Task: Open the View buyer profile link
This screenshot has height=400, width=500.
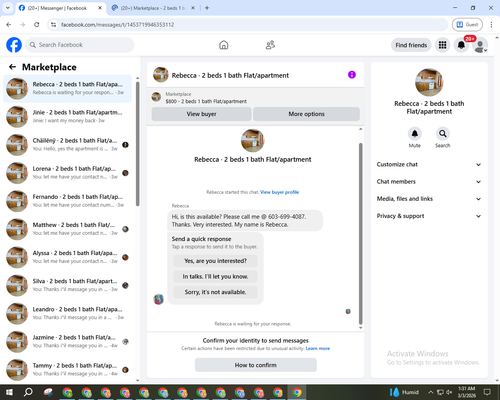Action: click(x=279, y=192)
